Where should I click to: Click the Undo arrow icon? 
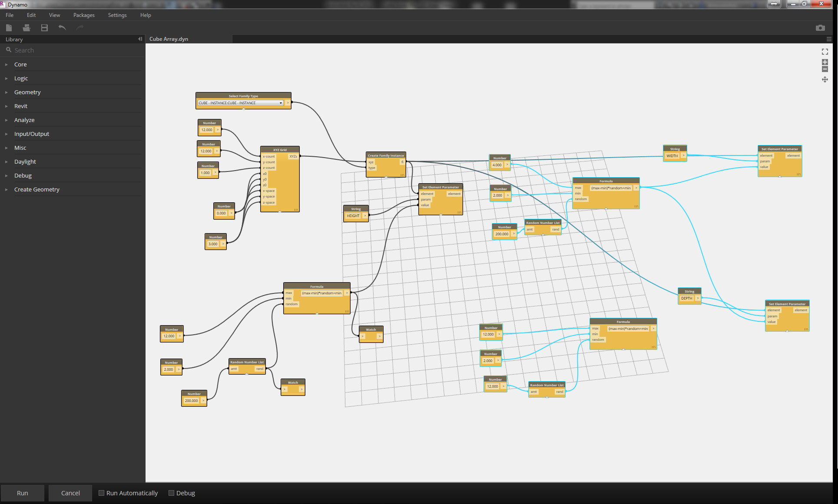tap(62, 28)
